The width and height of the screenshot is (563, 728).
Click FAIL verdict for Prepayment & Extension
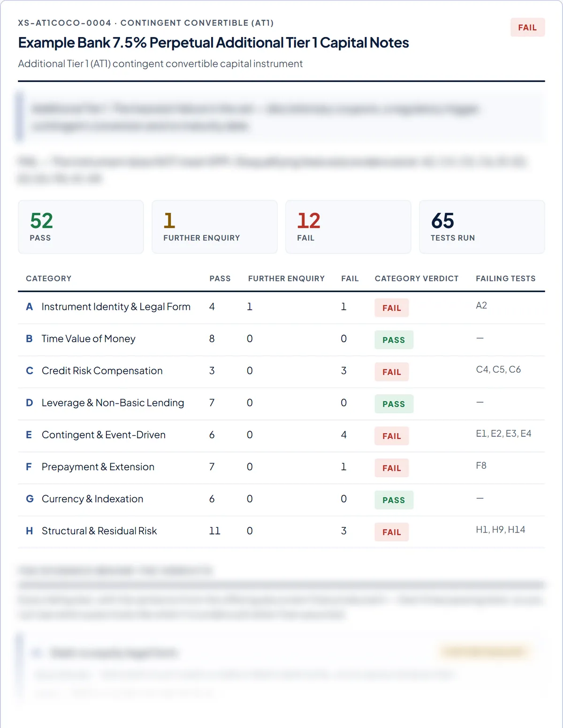tap(392, 468)
